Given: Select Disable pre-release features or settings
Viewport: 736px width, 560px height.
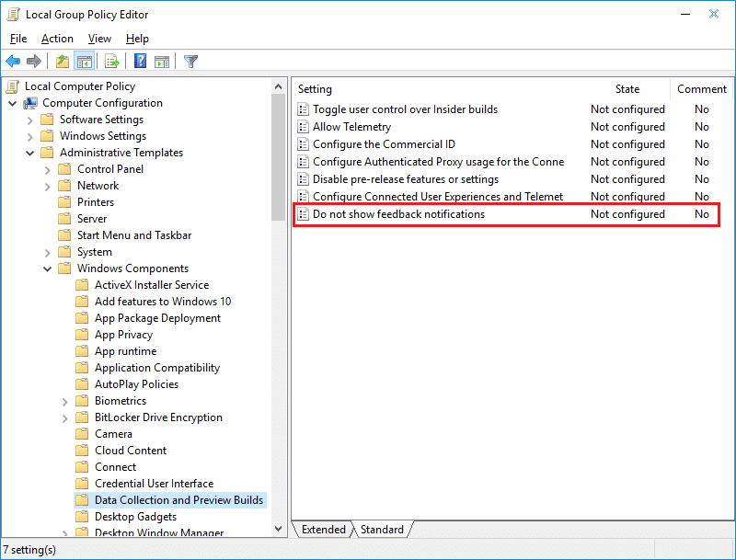Looking at the screenshot, I should click(x=406, y=179).
